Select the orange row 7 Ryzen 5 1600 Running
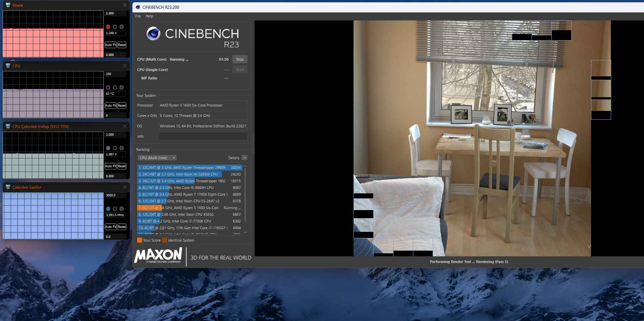644x321 pixels. [190, 208]
